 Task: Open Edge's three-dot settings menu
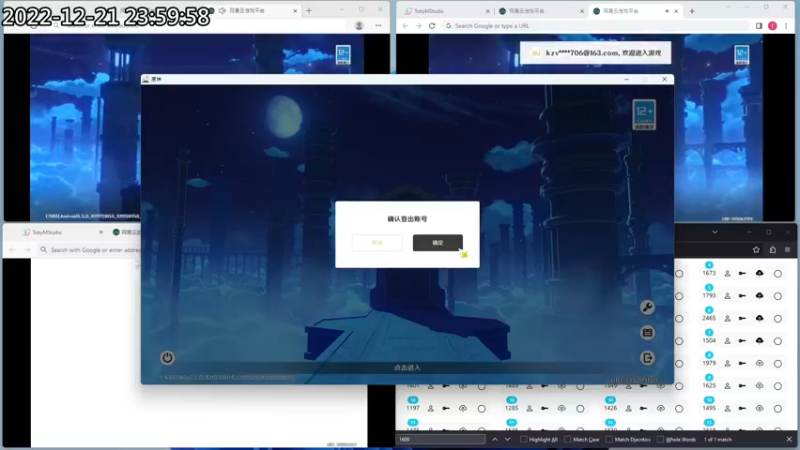(378, 26)
